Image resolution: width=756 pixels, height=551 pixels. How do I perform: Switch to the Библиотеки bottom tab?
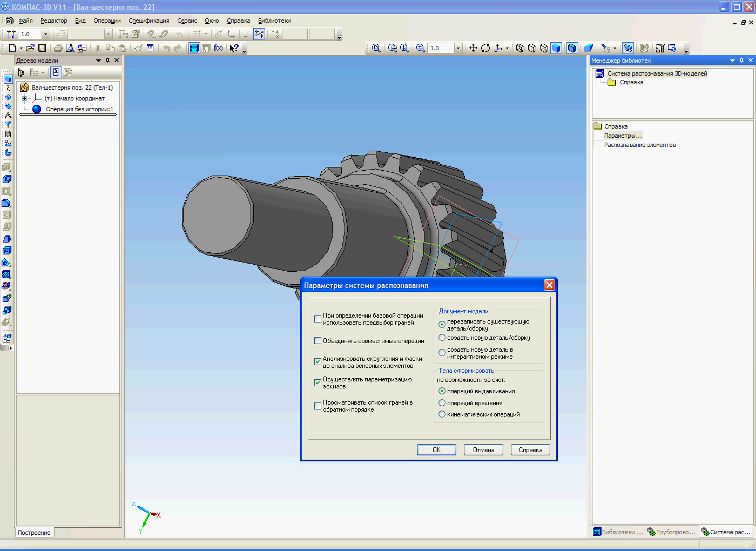tap(617, 532)
